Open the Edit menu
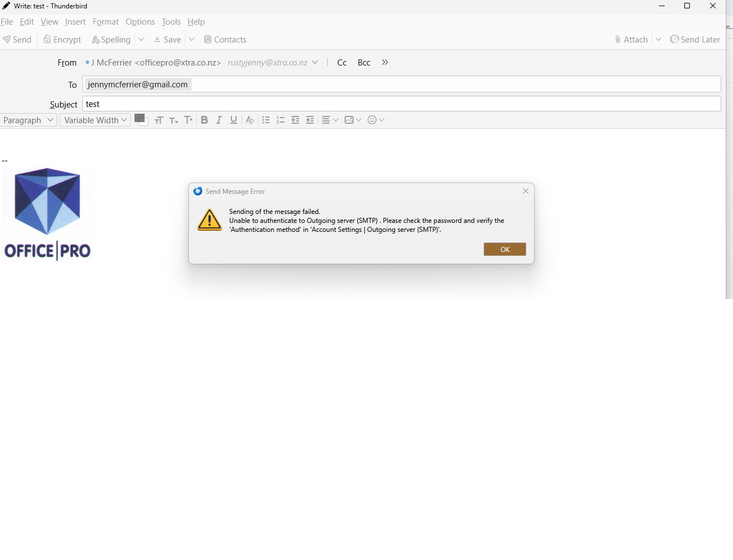 point(27,22)
